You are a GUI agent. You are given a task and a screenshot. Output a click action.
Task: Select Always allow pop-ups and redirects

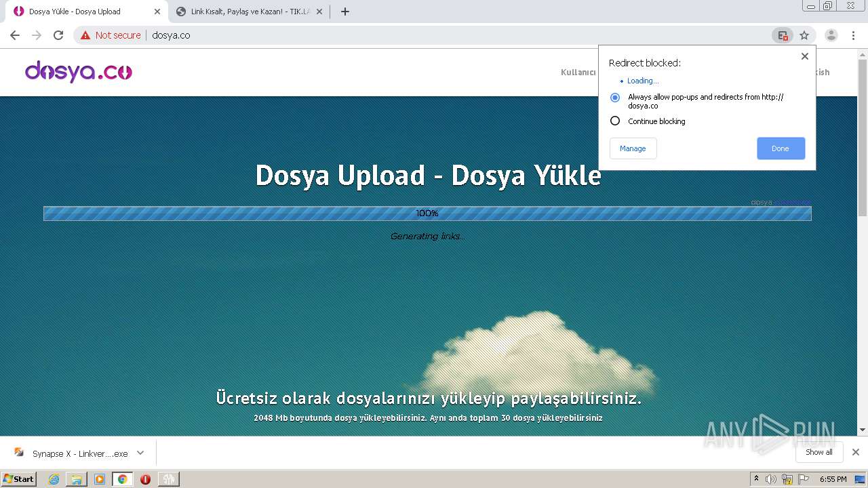click(615, 98)
